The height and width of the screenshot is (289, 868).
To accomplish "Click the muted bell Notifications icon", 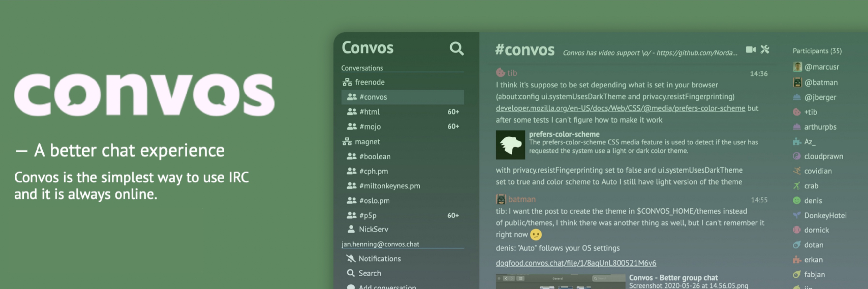I will click(351, 258).
